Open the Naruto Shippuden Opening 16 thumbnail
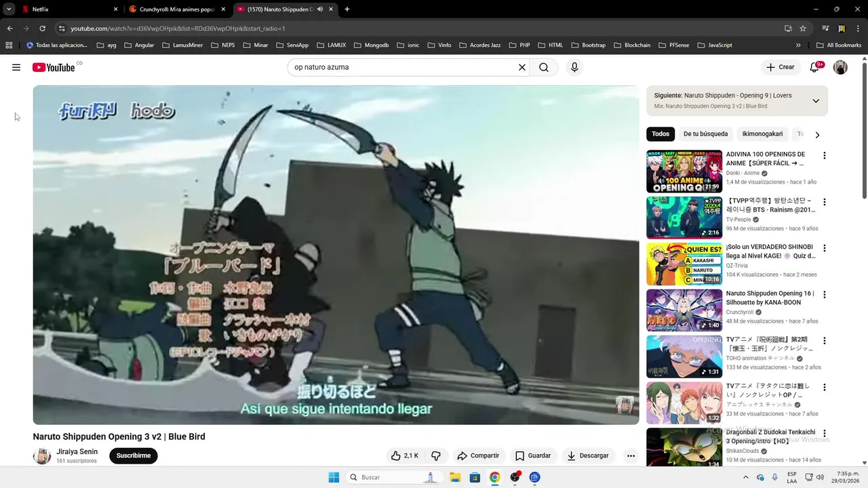The height and width of the screenshot is (488, 868). (684, 310)
